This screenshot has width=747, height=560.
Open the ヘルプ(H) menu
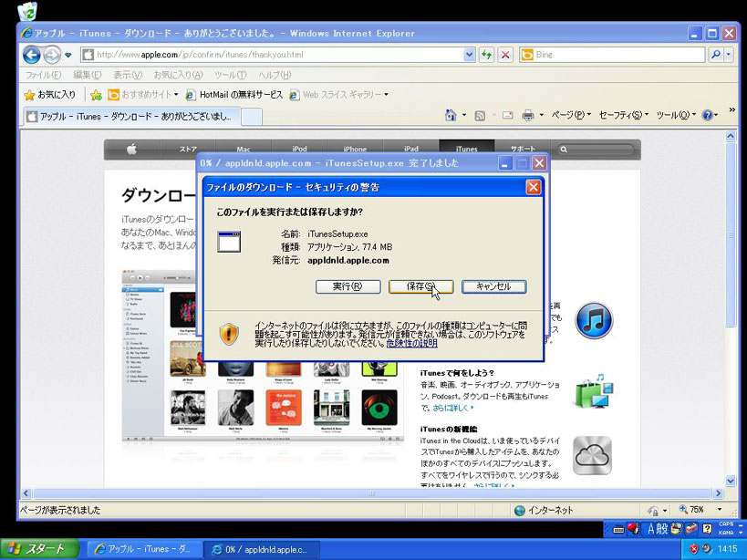click(x=275, y=75)
